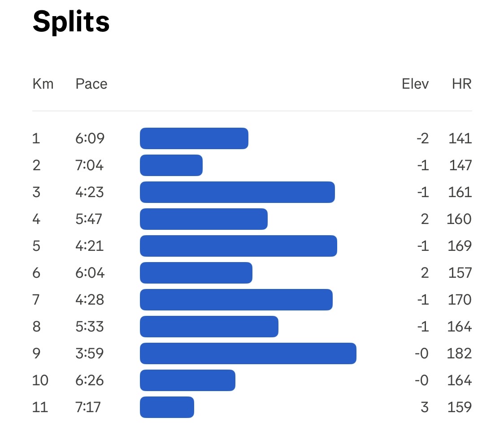Click the 141 heart rate in row 1
This screenshot has width=504, height=435.
click(x=460, y=138)
